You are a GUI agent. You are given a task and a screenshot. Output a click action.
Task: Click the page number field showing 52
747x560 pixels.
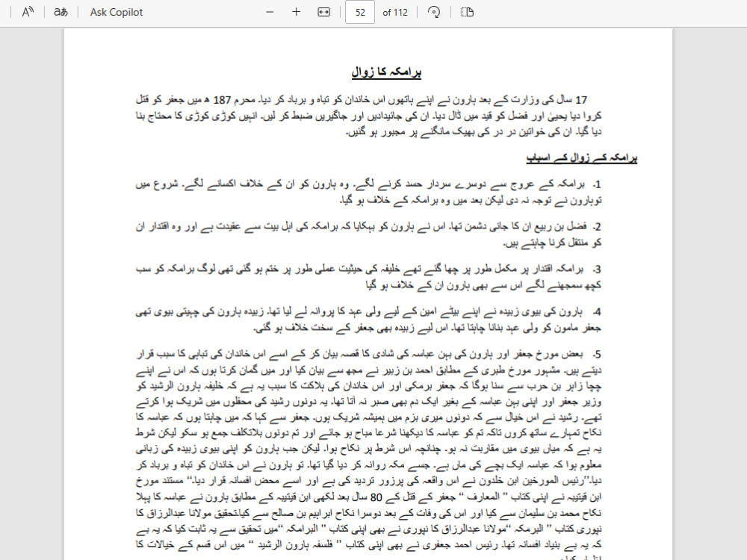[360, 13]
